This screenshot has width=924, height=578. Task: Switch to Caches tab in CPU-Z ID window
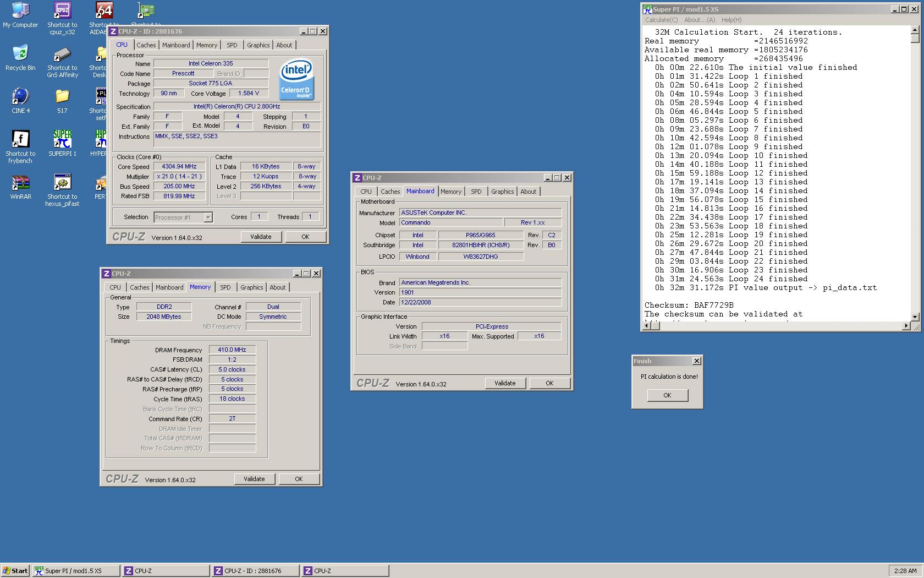coord(146,45)
